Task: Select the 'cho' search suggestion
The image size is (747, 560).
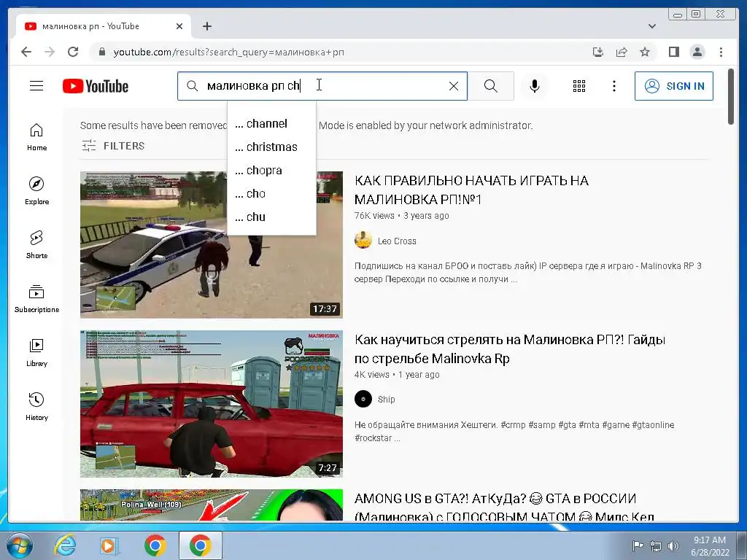Action: pyautogui.click(x=271, y=194)
